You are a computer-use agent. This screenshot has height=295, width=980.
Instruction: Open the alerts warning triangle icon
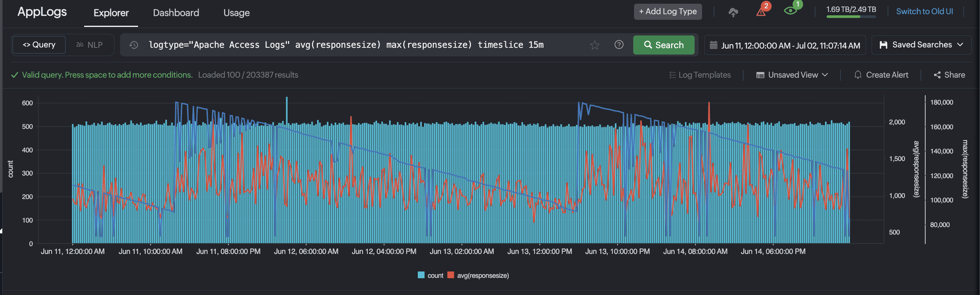tap(761, 12)
